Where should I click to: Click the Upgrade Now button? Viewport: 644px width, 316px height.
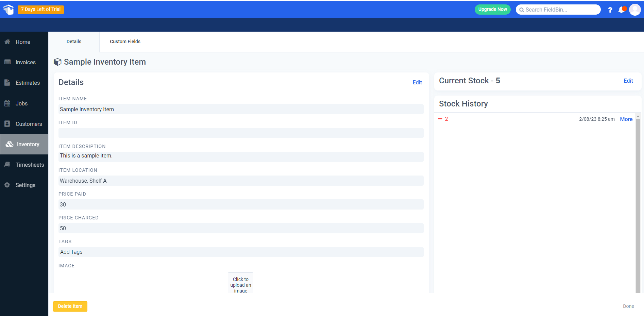[x=492, y=10]
